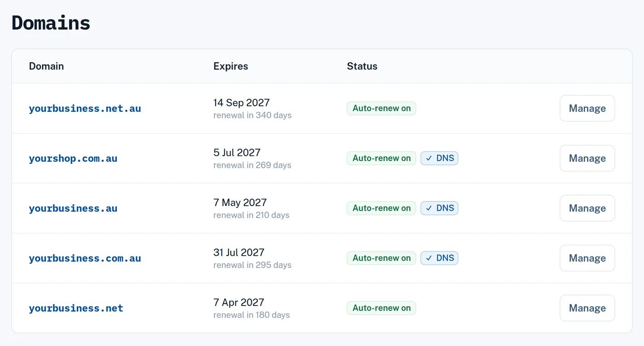Select the 31 Jul 2027 expiry date
Viewport: 644px width, 346px height.
point(239,252)
